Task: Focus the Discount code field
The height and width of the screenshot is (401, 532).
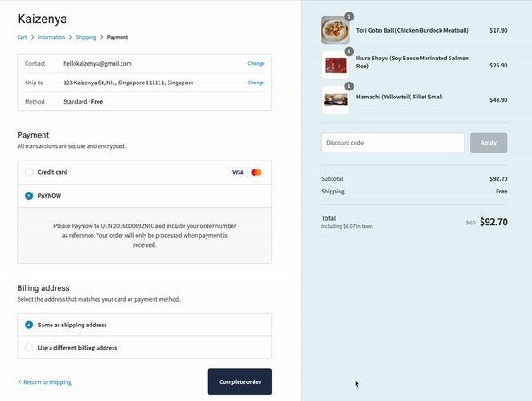Action: pyautogui.click(x=392, y=143)
